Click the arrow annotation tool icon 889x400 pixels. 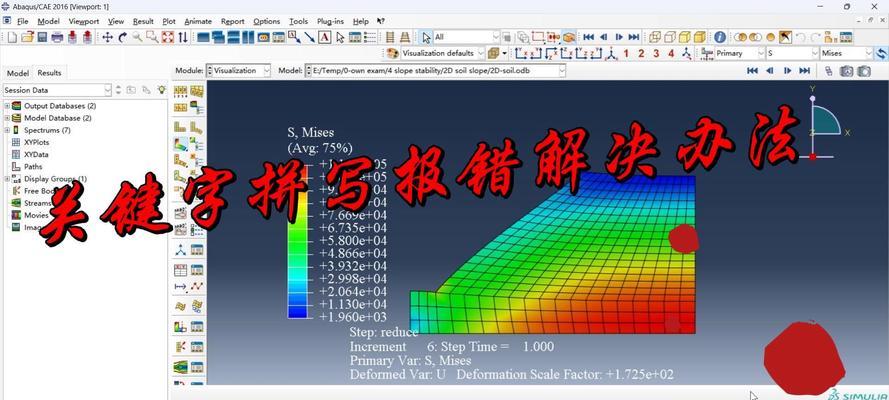(310, 37)
